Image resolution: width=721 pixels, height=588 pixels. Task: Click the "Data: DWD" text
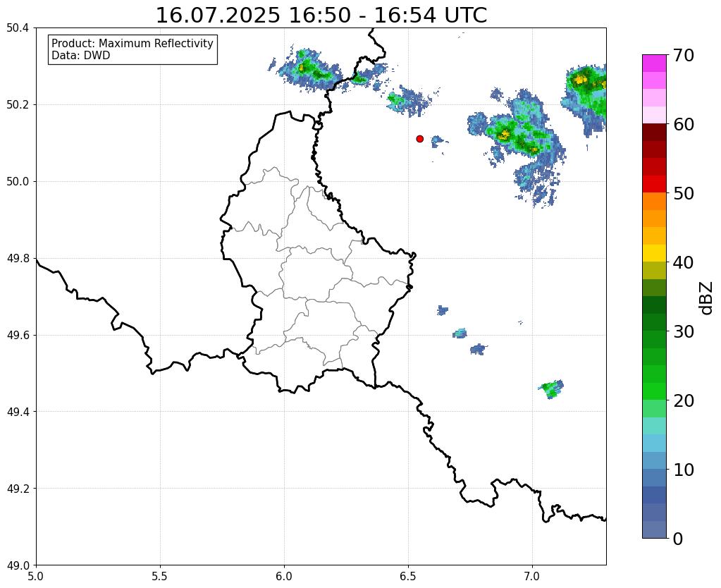point(80,56)
